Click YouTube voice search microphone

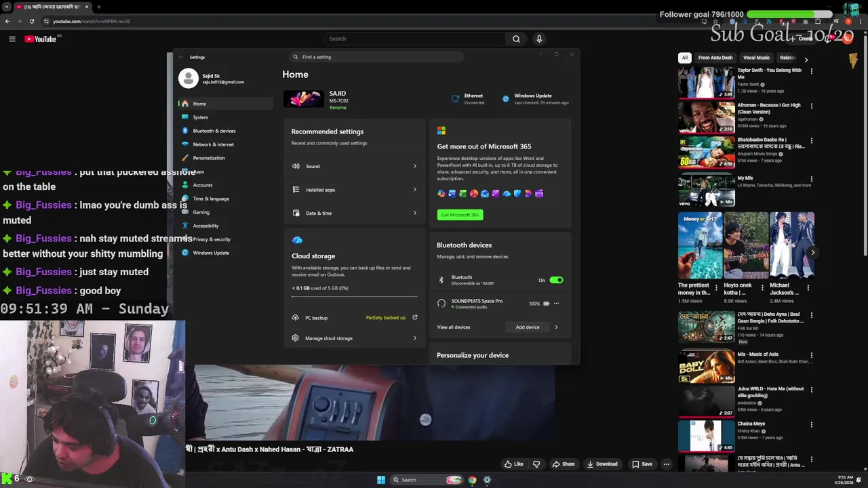click(539, 39)
